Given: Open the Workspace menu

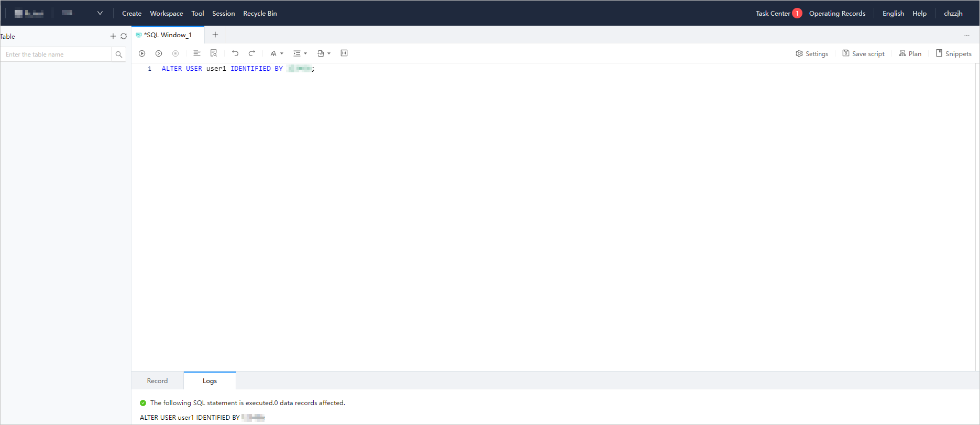Looking at the screenshot, I should point(167,14).
